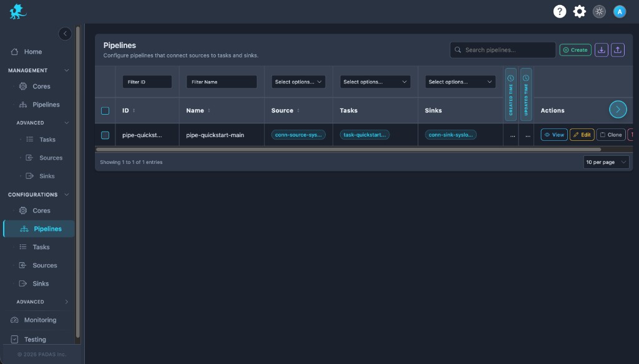Image resolution: width=639 pixels, height=364 pixels.
Task: Click the table horizontal scrollbar
Action: pos(348,150)
